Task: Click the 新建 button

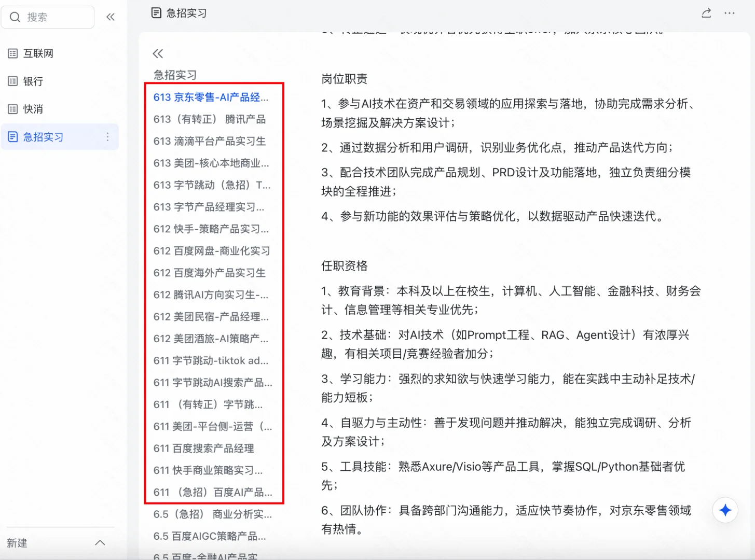Action: [x=17, y=543]
